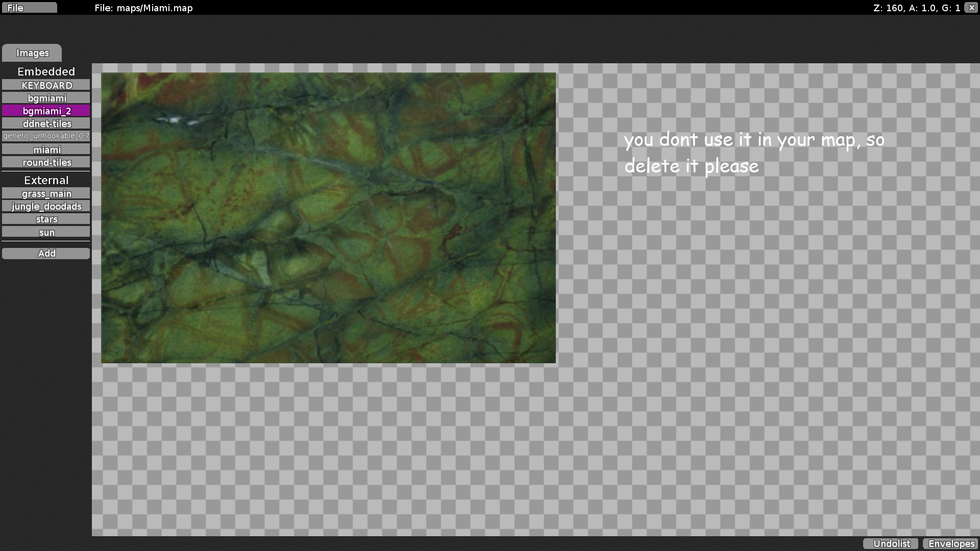Screen dimensions: 980x551
Task: Select the generic_unhookable_0.7 image entry
Action: [x=46, y=136]
